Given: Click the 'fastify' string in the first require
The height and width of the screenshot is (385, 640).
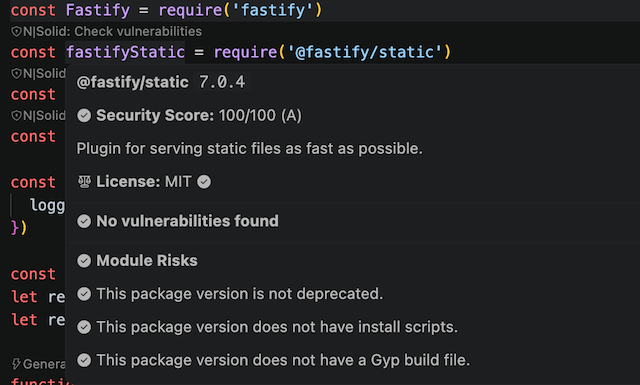Looking at the screenshot, I should point(273,10).
